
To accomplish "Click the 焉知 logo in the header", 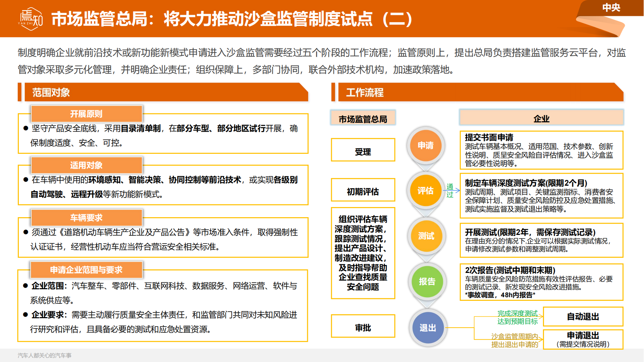I will point(30,19).
